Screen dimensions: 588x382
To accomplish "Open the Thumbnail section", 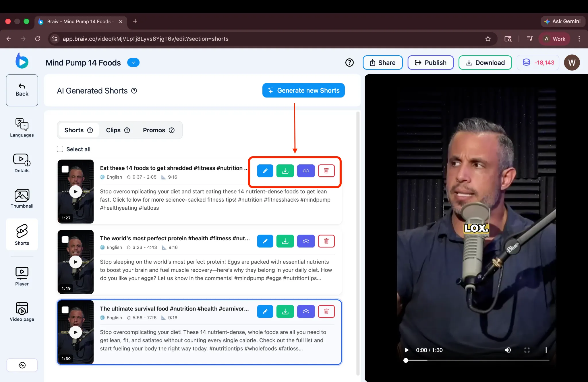I will point(22,198).
